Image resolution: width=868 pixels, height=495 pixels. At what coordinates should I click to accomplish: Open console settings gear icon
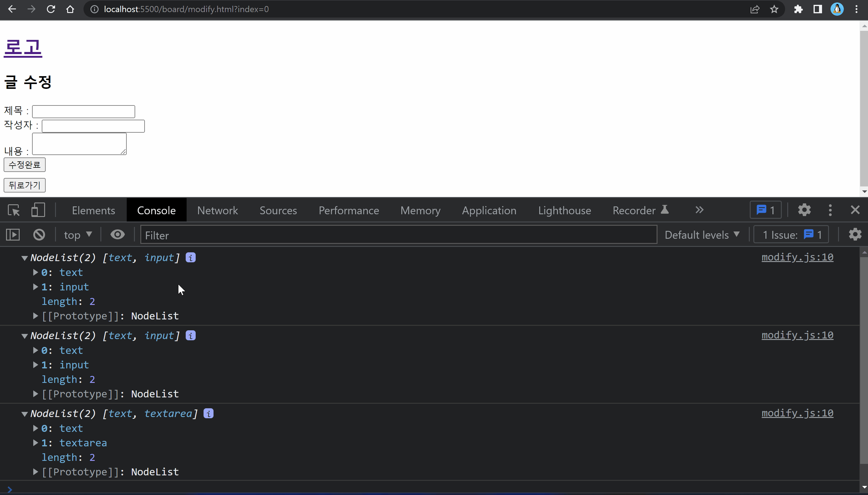click(855, 235)
